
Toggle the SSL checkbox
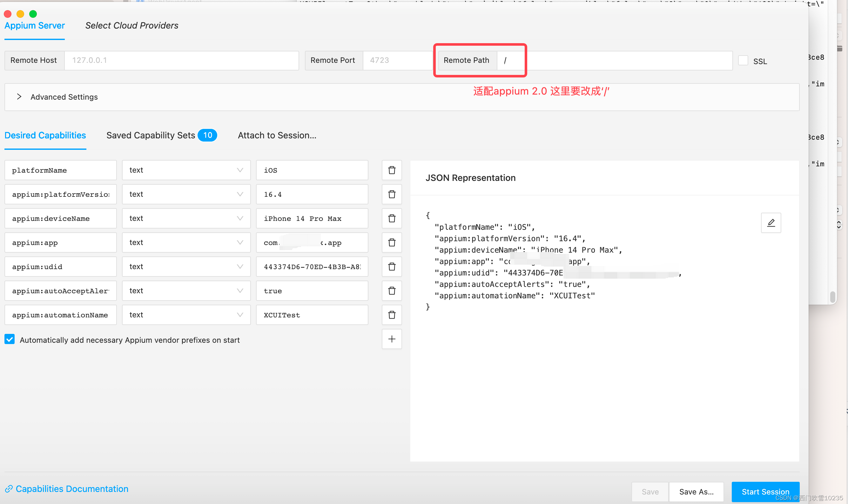(x=743, y=60)
